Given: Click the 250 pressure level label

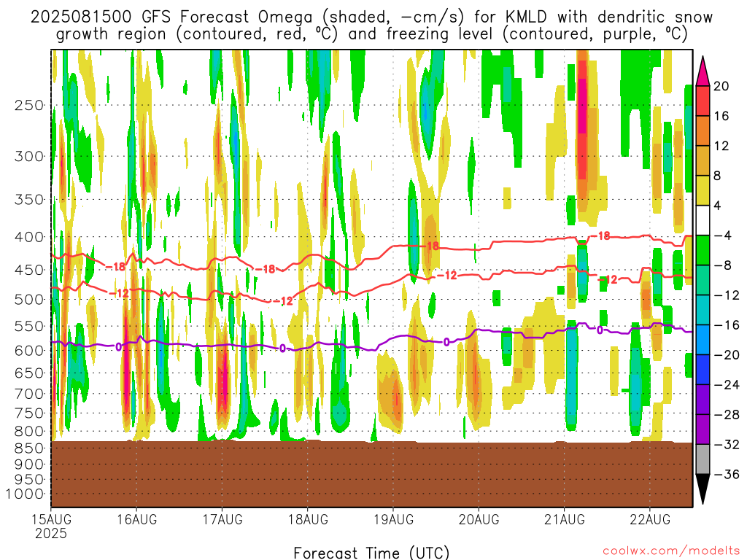Looking at the screenshot, I should 29,105.
